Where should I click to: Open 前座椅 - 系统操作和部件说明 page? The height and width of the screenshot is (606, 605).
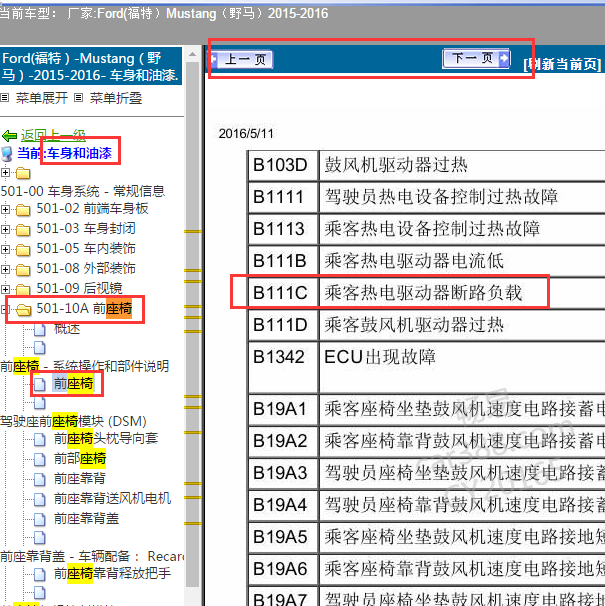click(85, 366)
